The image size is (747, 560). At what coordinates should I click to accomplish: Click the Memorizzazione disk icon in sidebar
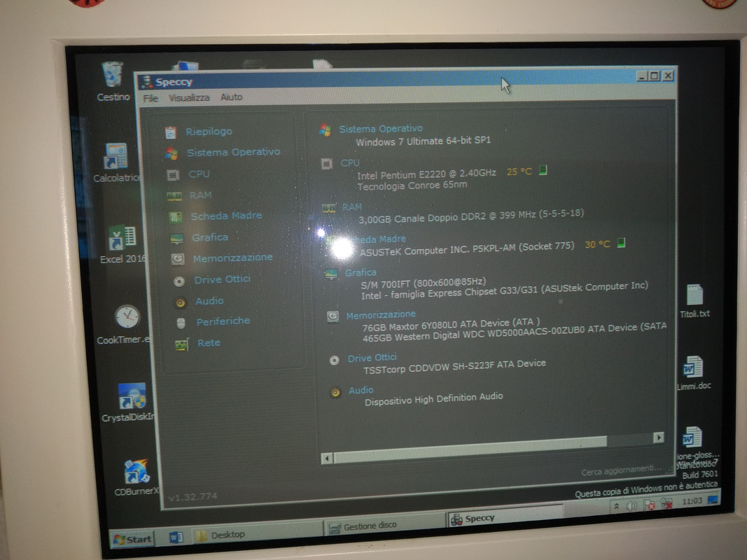tap(178, 259)
